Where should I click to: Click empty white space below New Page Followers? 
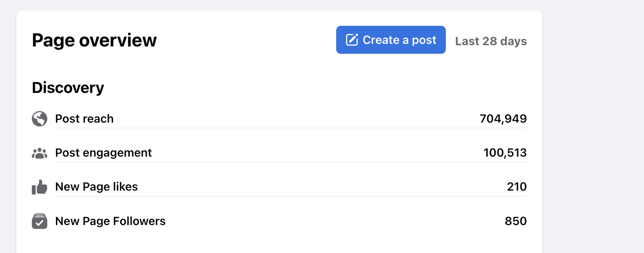click(279, 242)
